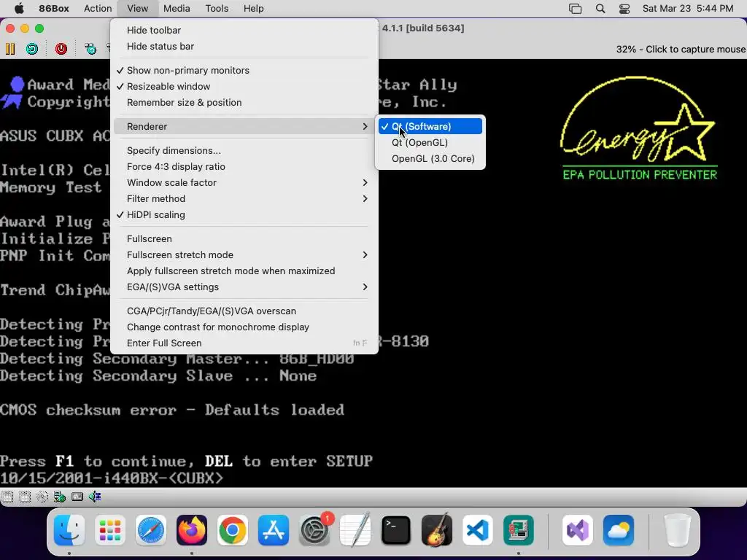Click the window mirroring menu bar icon
The height and width of the screenshot is (560, 747).
575,9
